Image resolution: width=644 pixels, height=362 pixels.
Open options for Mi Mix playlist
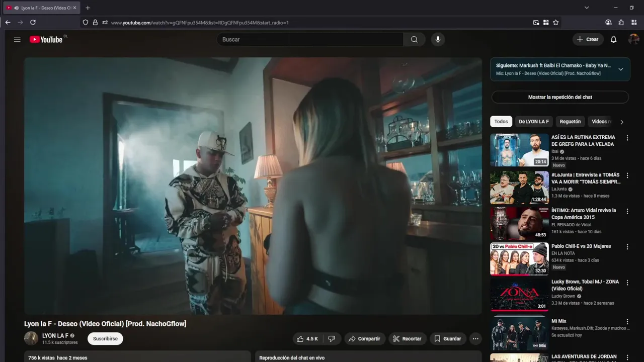tap(627, 322)
